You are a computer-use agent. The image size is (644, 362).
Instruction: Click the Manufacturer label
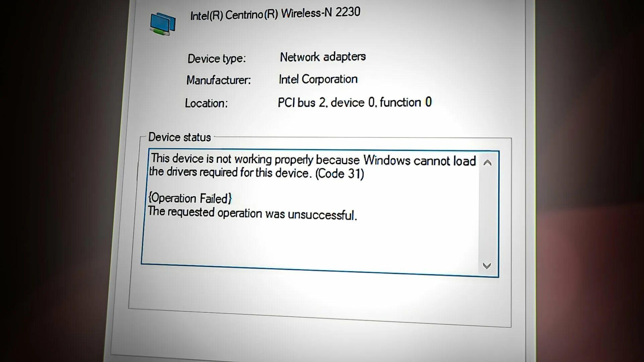click(x=218, y=80)
